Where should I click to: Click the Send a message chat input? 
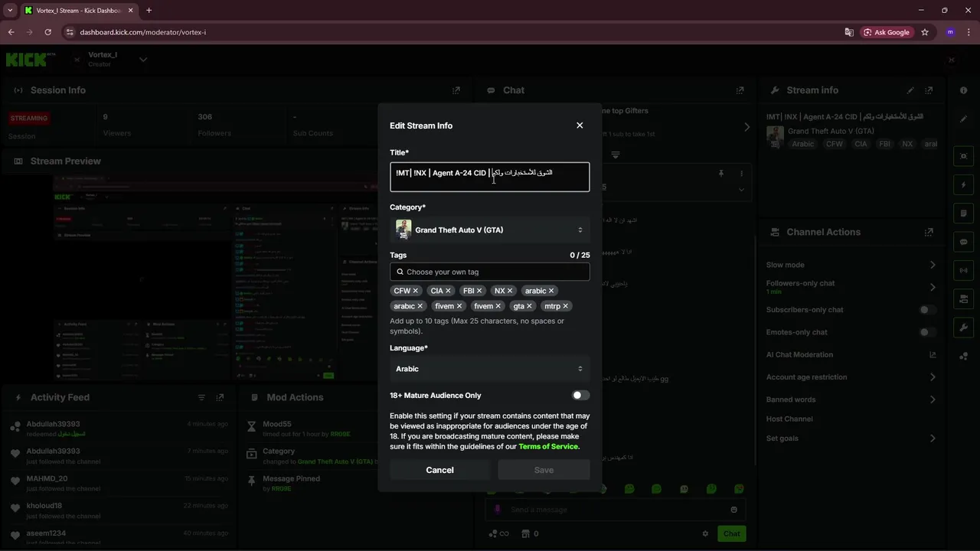(616, 510)
